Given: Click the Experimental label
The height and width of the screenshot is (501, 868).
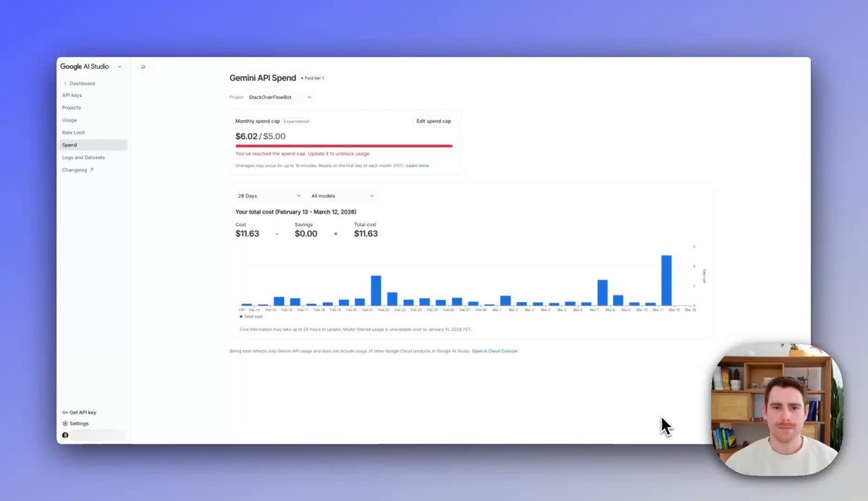Looking at the screenshot, I should click(x=297, y=121).
